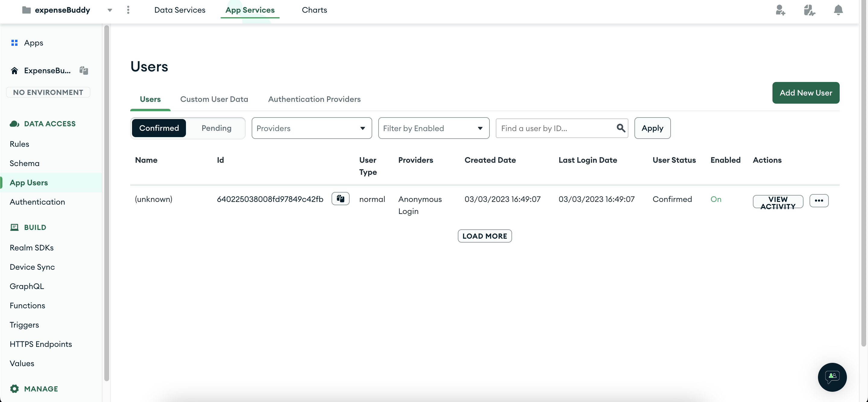Viewport: 868px width, 402px height.
Task: Toggle to Confirmed users
Action: tap(159, 128)
